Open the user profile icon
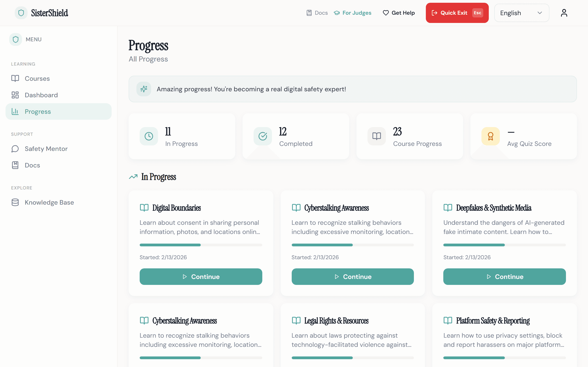The image size is (588, 367). pyautogui.click(x=564, y=13)
